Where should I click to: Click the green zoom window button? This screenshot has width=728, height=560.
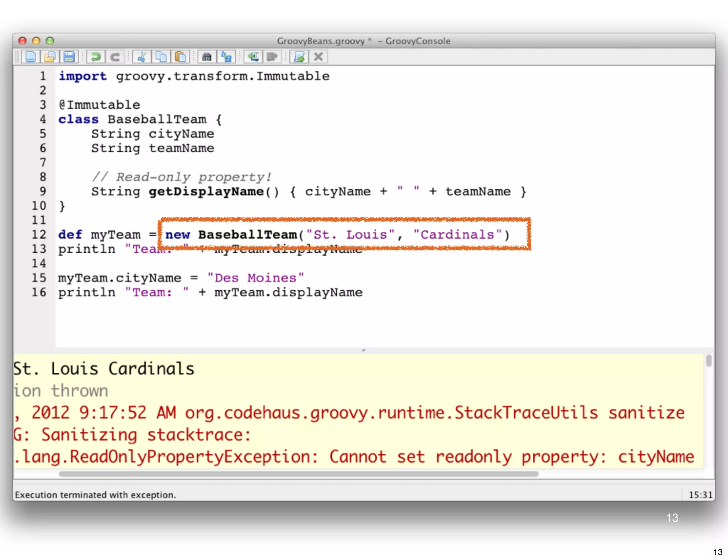pos(50,41)
